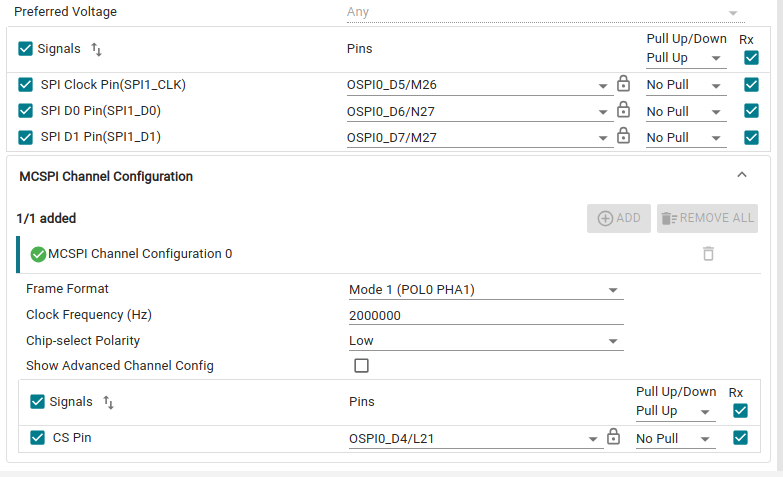Uncheck the CS Pin signal checkbox

[37, 438]
